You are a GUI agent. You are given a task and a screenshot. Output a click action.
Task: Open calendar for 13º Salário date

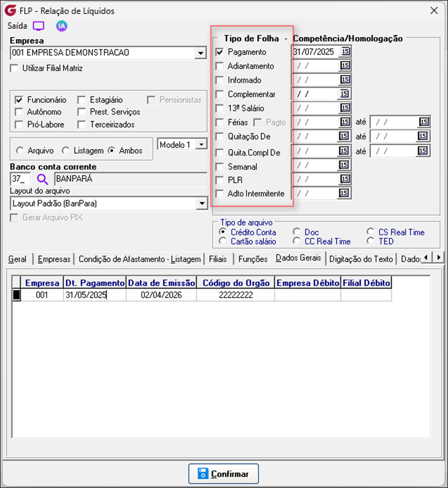345,108
